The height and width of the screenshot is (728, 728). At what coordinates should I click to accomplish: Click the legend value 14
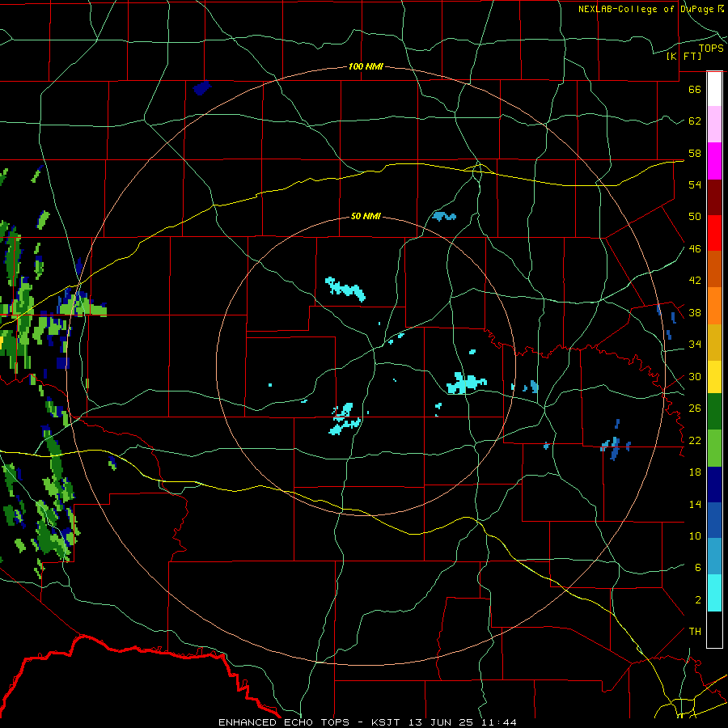pyautogui.click(x=695, y=504)
